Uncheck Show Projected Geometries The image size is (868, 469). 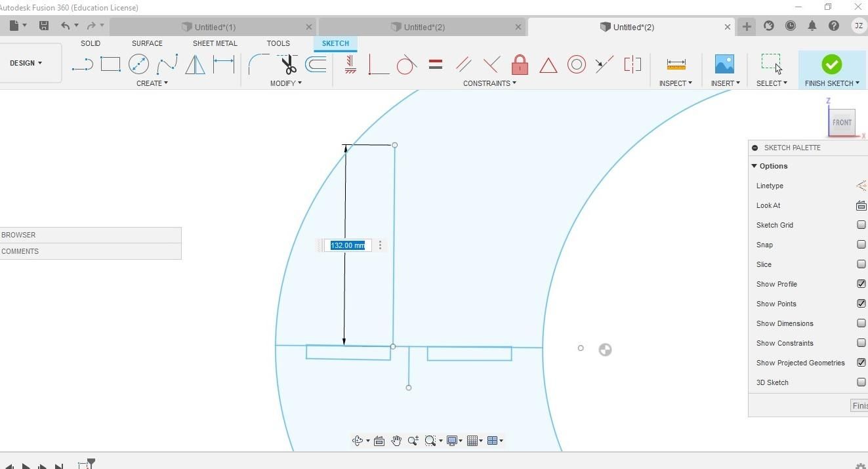(861, 363)
